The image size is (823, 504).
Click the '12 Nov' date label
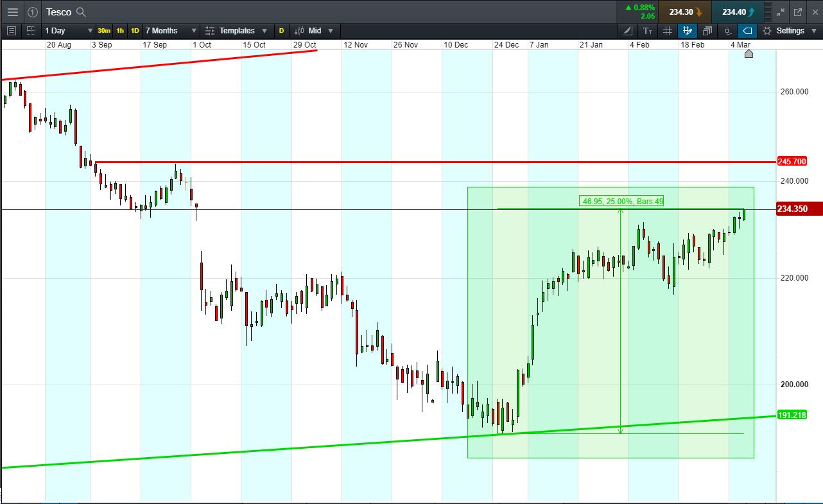pos(356,44)
